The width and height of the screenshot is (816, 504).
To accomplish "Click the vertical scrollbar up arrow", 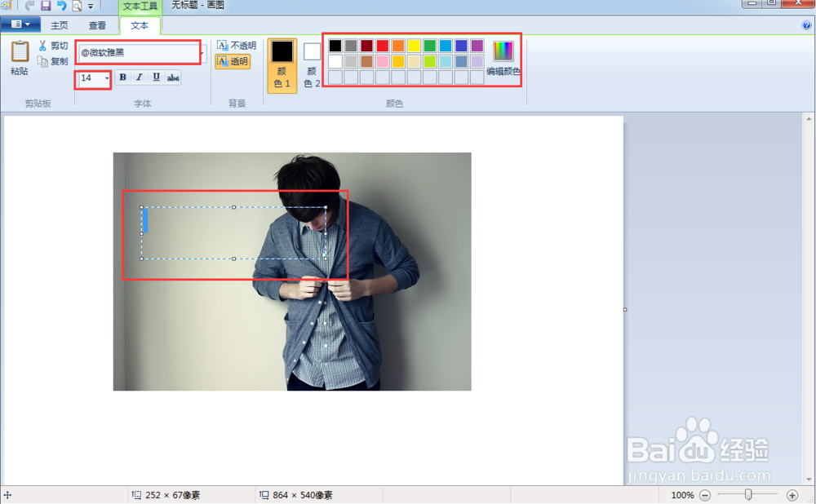I will [x=809, y=119].
